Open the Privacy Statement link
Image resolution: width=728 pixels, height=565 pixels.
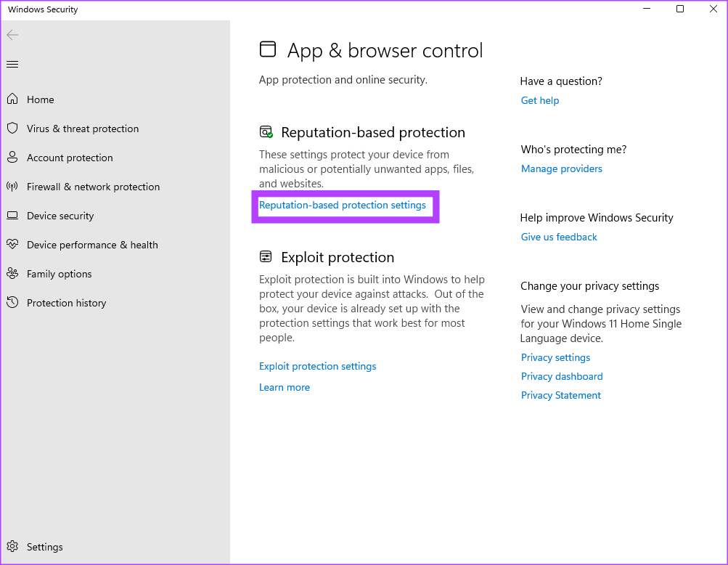click(561, 395)
